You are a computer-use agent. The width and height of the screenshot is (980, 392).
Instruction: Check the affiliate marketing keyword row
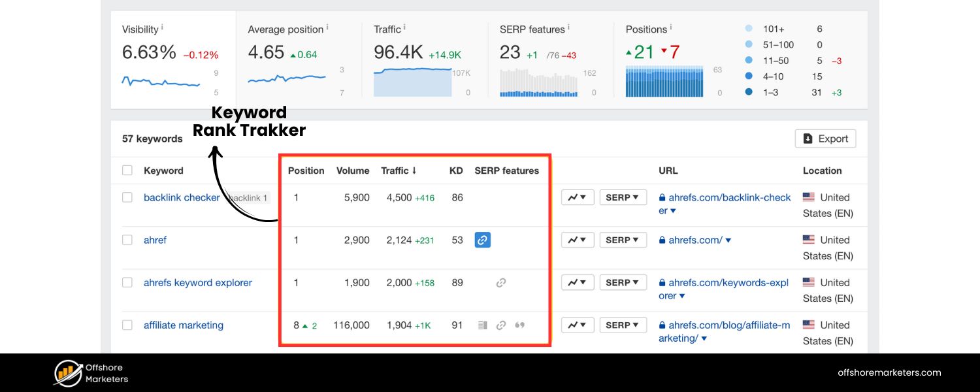127,325
